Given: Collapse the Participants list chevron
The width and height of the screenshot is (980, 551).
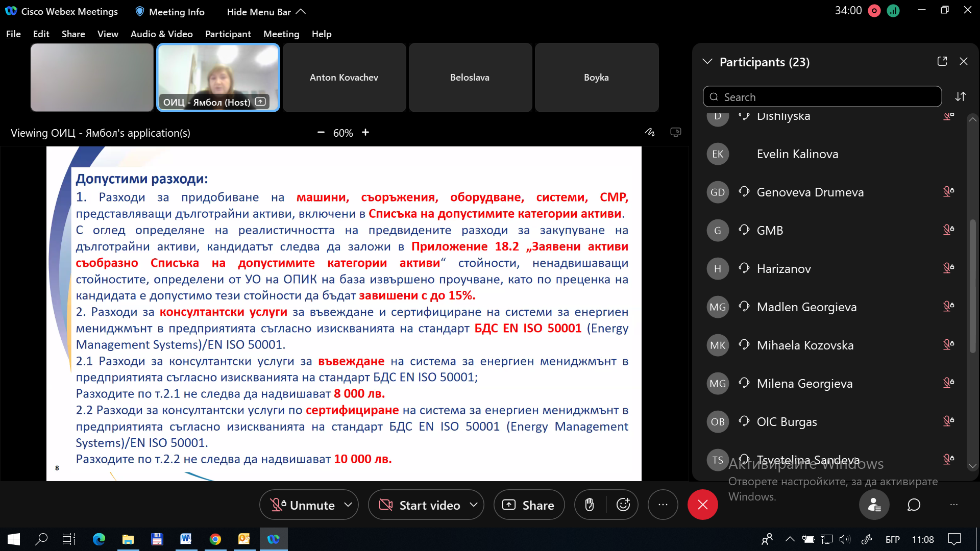Looking at the screenshot, I should click(x=707, y=61).
